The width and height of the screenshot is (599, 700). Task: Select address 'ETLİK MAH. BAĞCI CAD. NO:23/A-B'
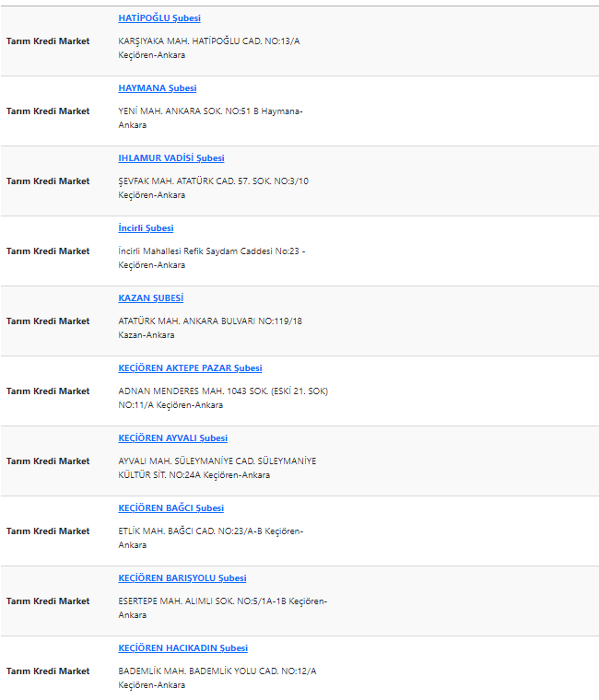click(x=190, y=531)
